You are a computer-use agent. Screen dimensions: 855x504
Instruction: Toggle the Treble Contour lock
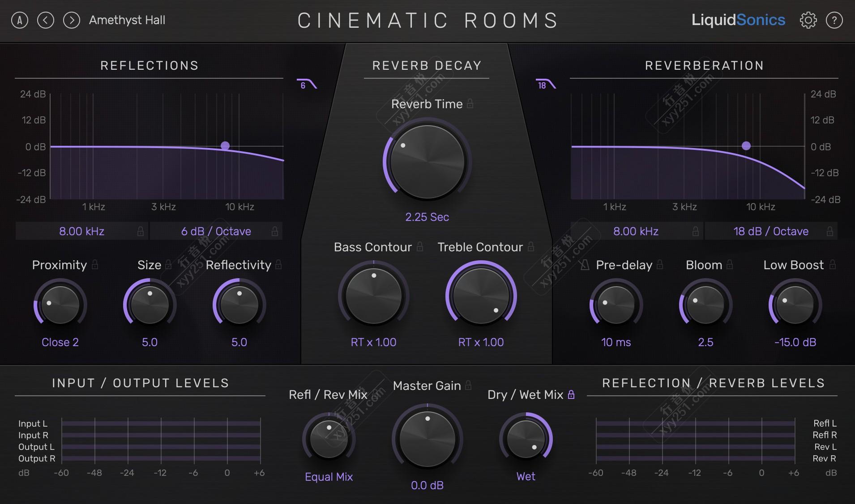tap(531, 247)
